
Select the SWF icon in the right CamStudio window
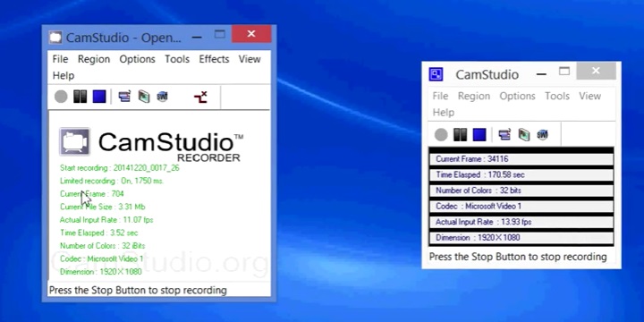543,135
